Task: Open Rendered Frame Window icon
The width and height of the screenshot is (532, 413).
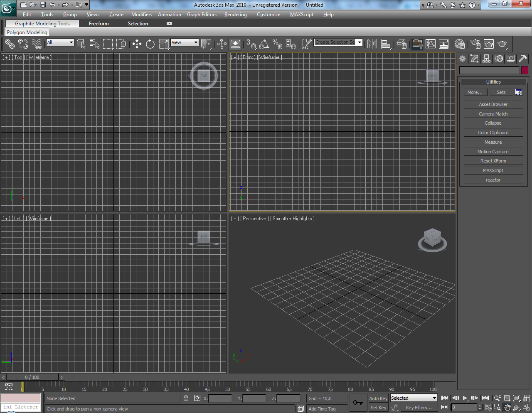Action: pos(489,44)
